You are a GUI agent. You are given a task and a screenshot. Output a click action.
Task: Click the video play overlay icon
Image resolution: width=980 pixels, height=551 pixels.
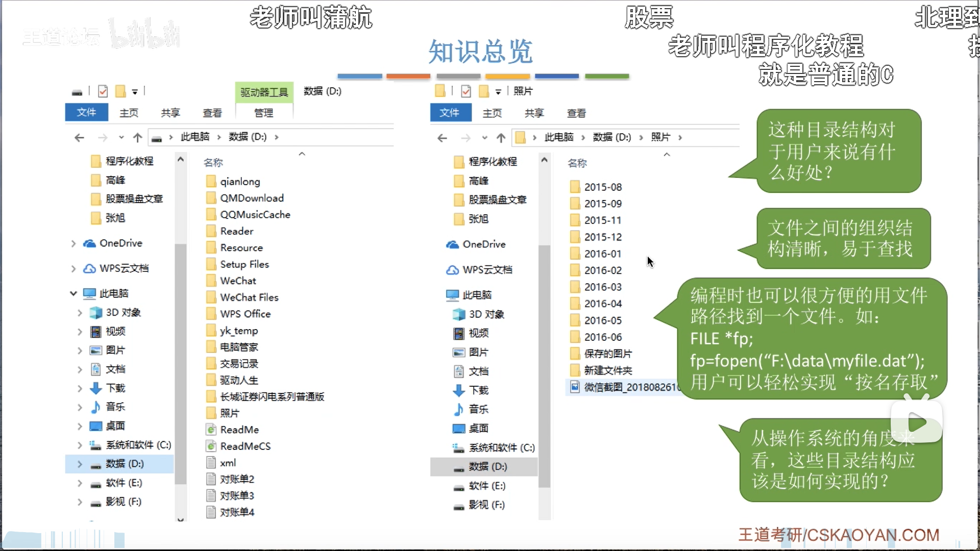[x=916, y=422]
